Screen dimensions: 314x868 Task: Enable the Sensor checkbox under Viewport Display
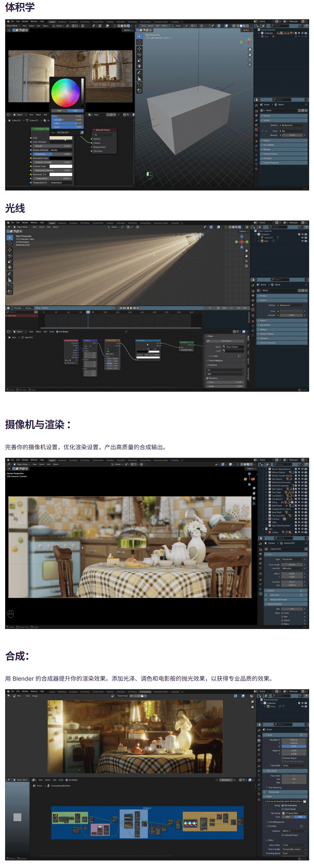point(282,620)
